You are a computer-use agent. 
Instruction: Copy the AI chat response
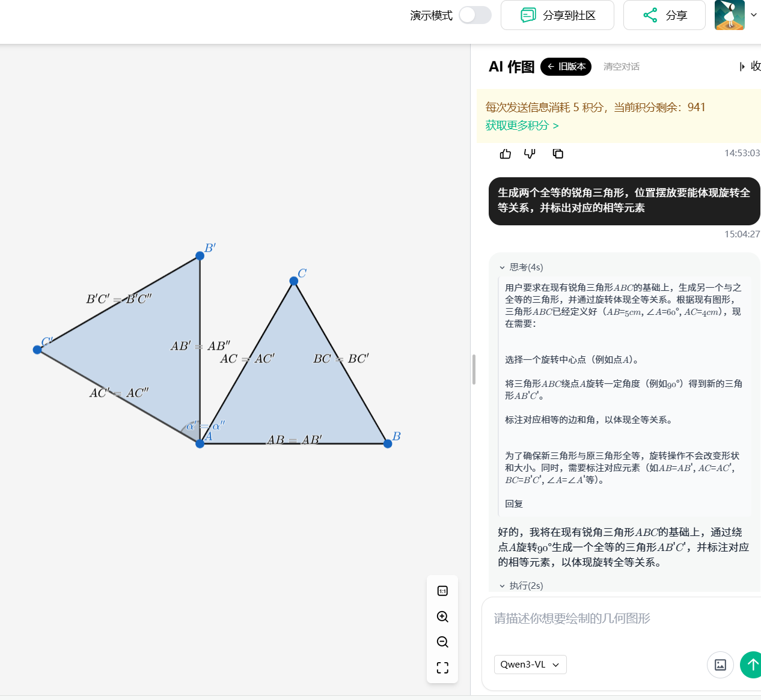pyautogui.click(x=557, y=154)
